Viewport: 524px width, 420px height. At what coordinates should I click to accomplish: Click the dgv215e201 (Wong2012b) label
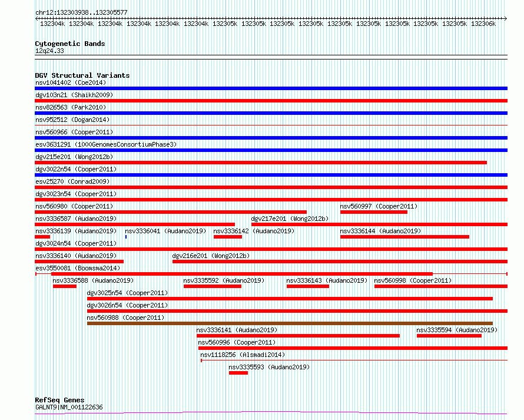tap(74, 157)
